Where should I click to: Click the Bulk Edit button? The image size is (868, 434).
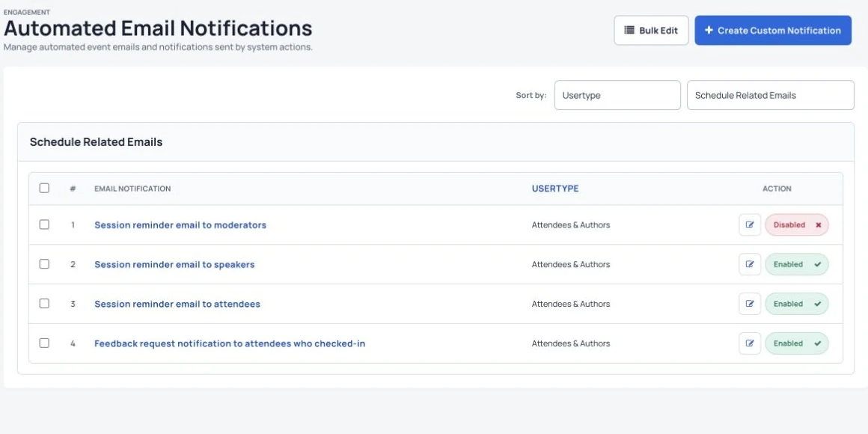pos(651,31)
